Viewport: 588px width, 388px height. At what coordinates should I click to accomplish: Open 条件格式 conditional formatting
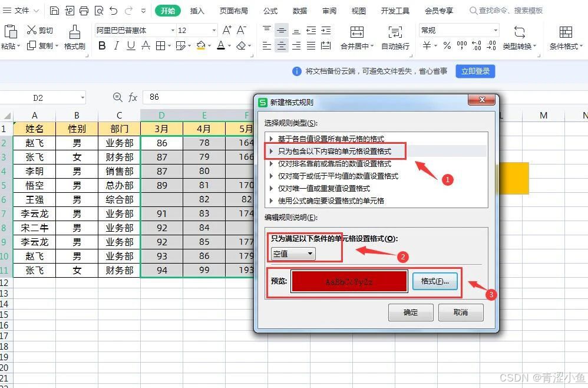click(566, 38)
